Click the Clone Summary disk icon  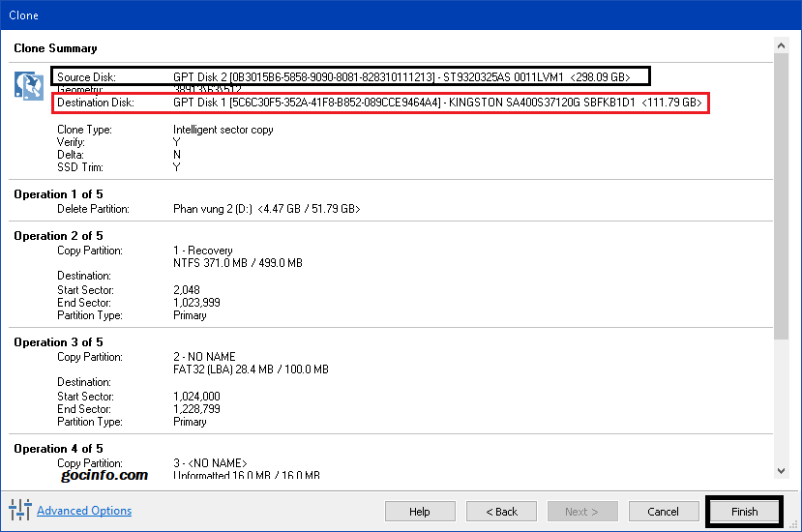point(29,85)
